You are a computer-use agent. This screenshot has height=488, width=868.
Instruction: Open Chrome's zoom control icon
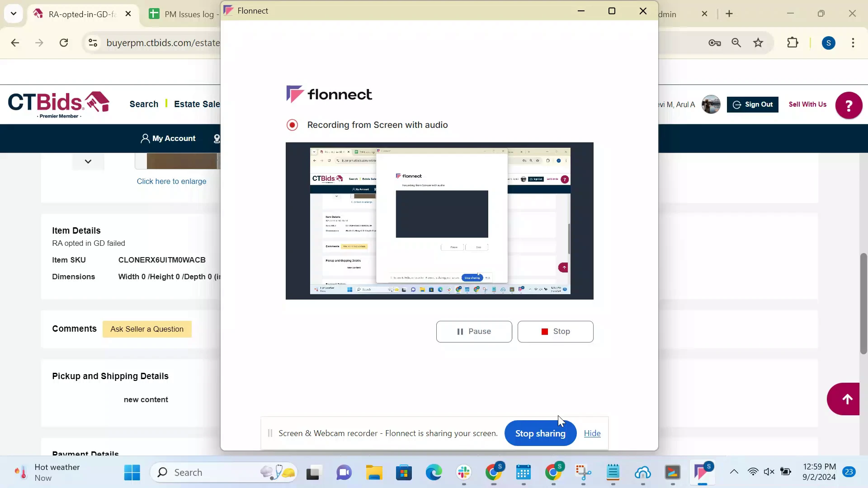736,43
